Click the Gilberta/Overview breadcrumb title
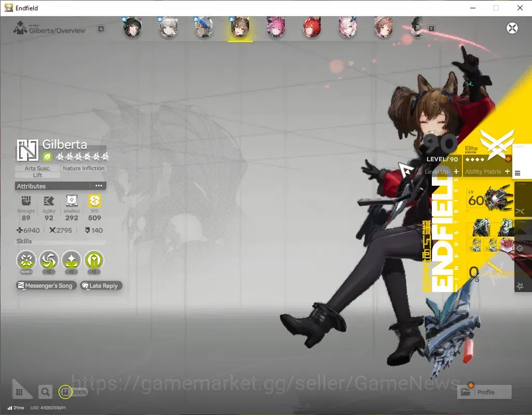Viewport: 532px width, 415px height. [57, 31]
